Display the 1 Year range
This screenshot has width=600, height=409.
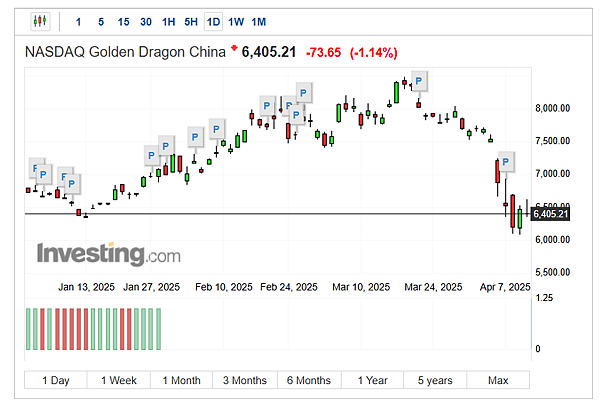point(372,380)
